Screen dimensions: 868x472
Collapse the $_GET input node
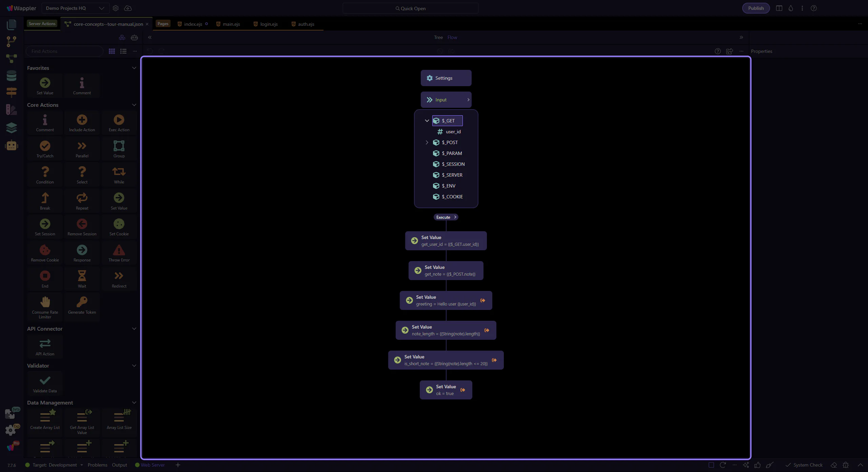click(427, 121)
